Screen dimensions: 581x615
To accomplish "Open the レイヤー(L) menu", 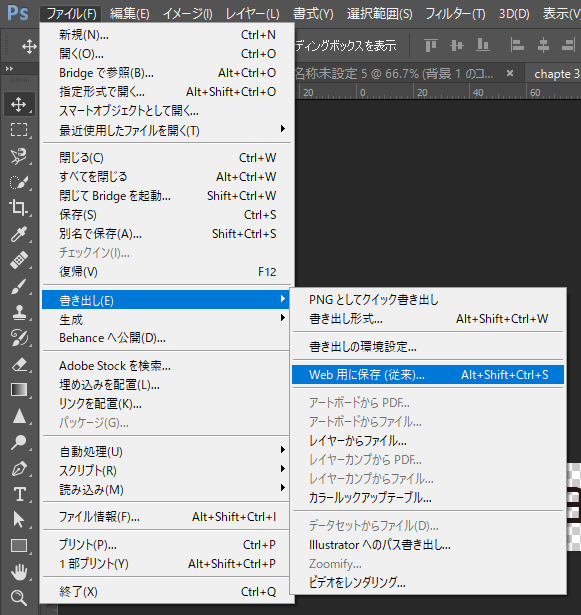I will tap(252, 14).
